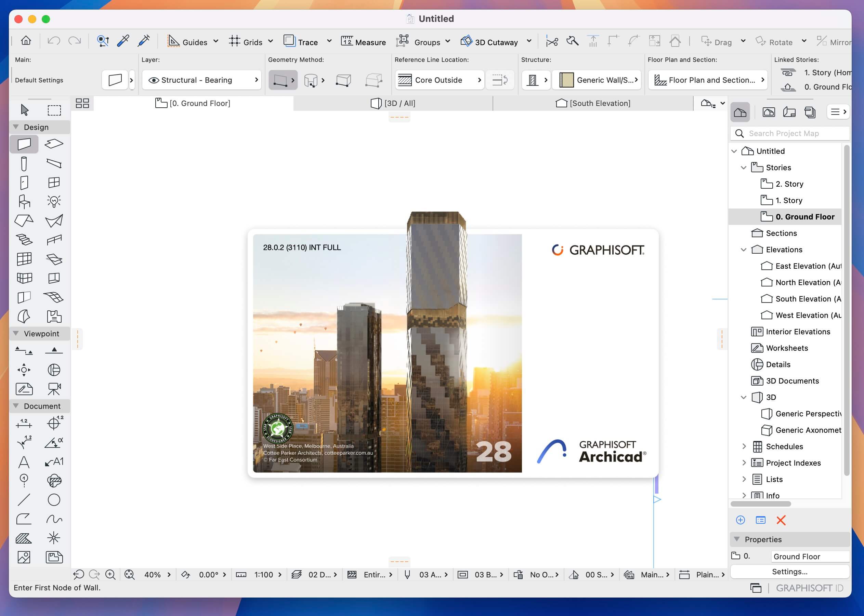This screenshot has height=616, width=864.
Task: Select the Arrow tool in toolbox
Action: pyautogui.click(x=24, y=110)
